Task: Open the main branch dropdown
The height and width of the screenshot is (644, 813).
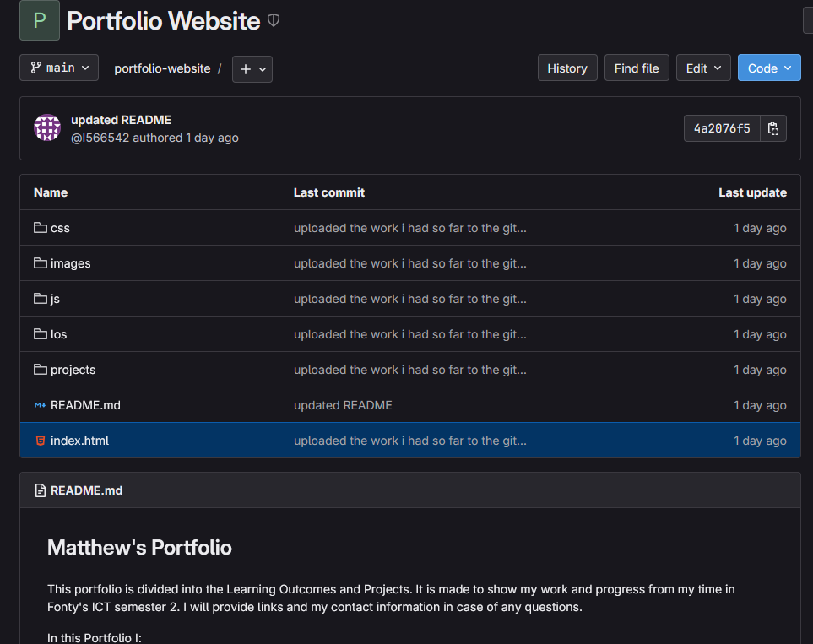Action: tap(58, 68)
